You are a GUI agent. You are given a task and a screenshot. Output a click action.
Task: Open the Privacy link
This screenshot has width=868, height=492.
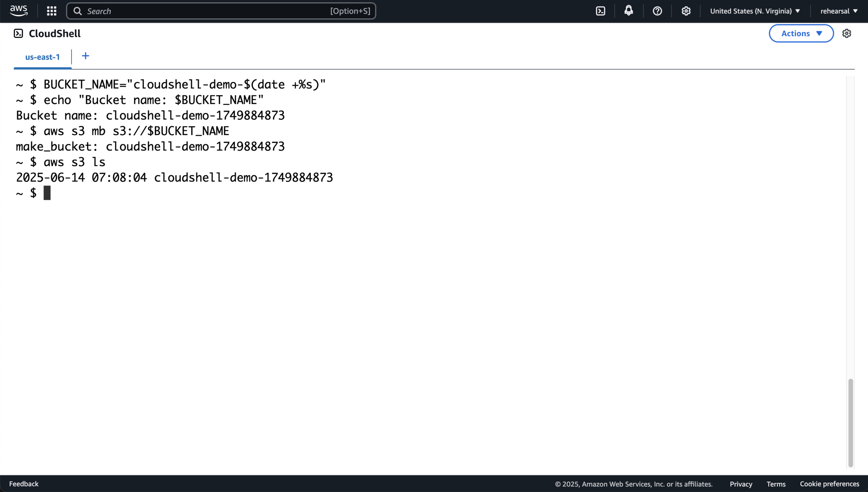[741, 484]
